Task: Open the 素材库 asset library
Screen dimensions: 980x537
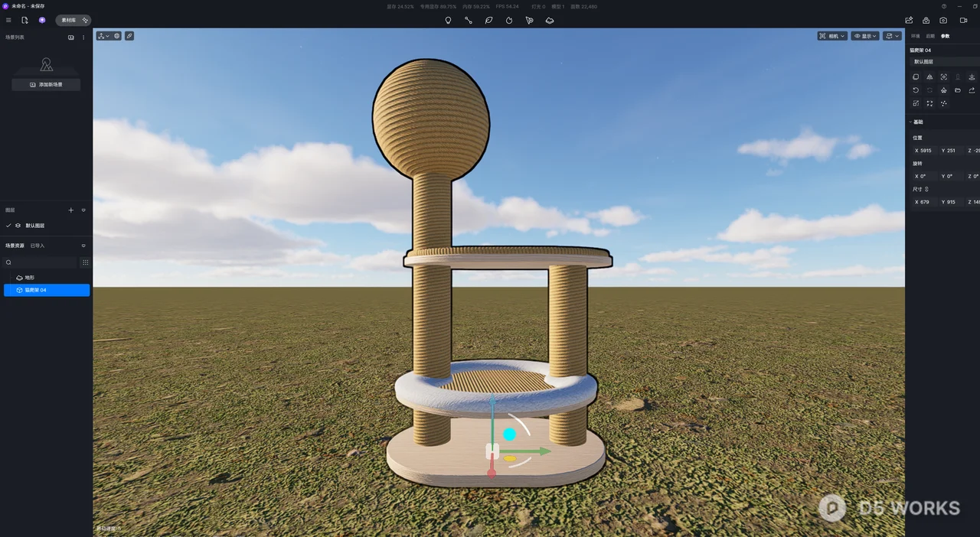Action: [73, 20]
